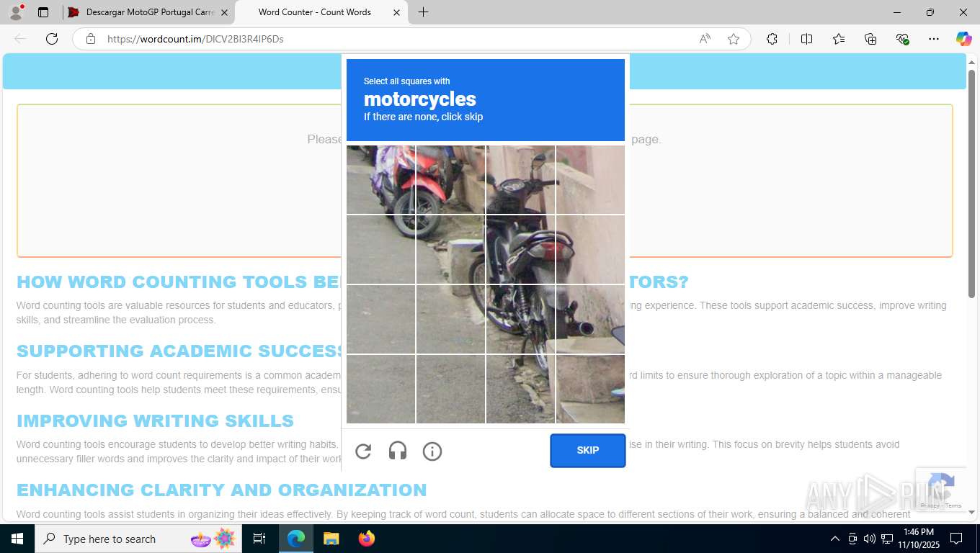980x553 pixels.
Task: Switch to Word Counter - Count Words tab
Action: coord(321,12)
